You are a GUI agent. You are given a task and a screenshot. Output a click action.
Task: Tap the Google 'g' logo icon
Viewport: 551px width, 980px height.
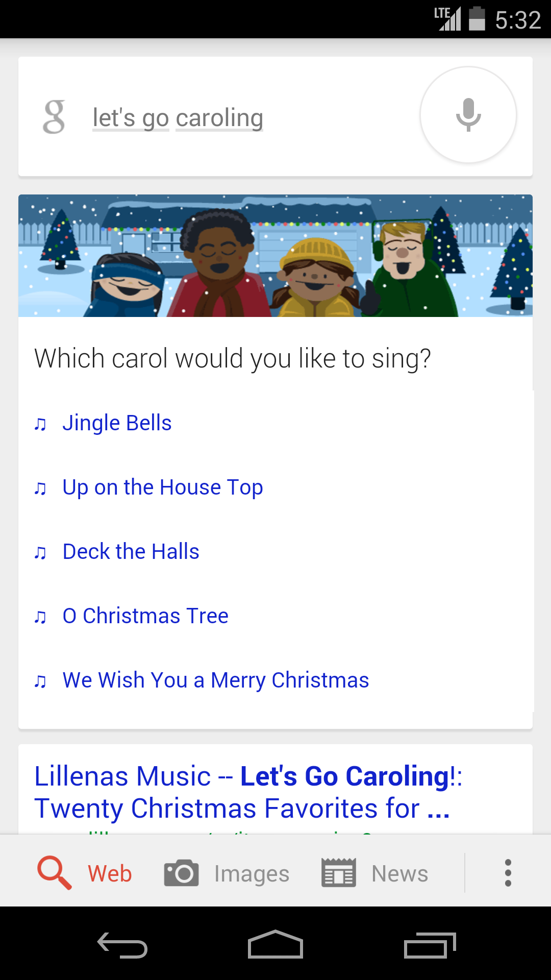coord(54,117)
